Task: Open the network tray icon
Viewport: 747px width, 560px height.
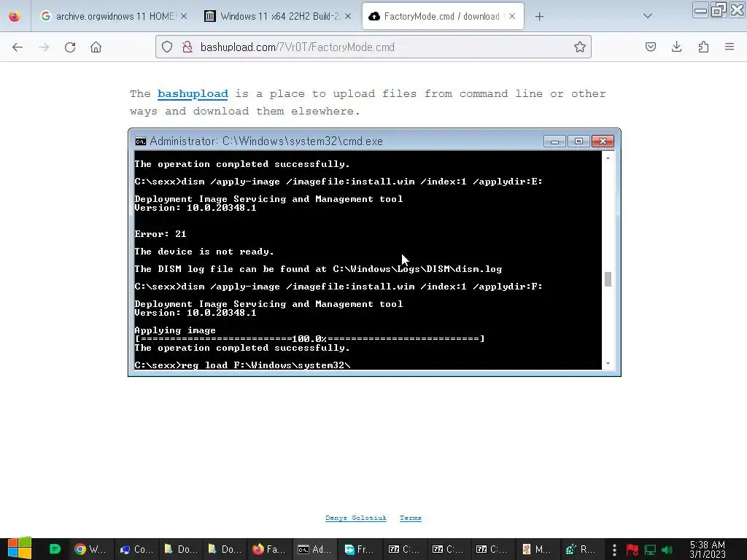Action: click(650, 550)
